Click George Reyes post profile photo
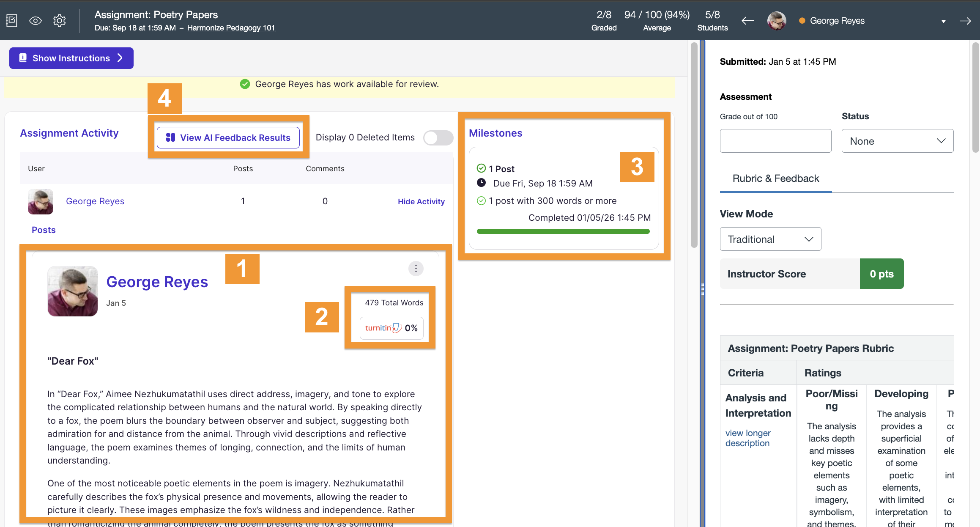 (x=73, y=291)
